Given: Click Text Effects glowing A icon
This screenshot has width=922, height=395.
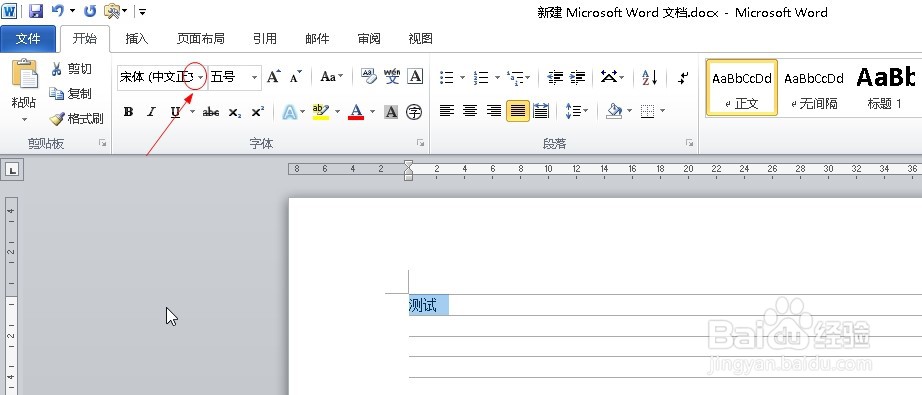Looking at the screenshot, I should (x=289, y=112).
